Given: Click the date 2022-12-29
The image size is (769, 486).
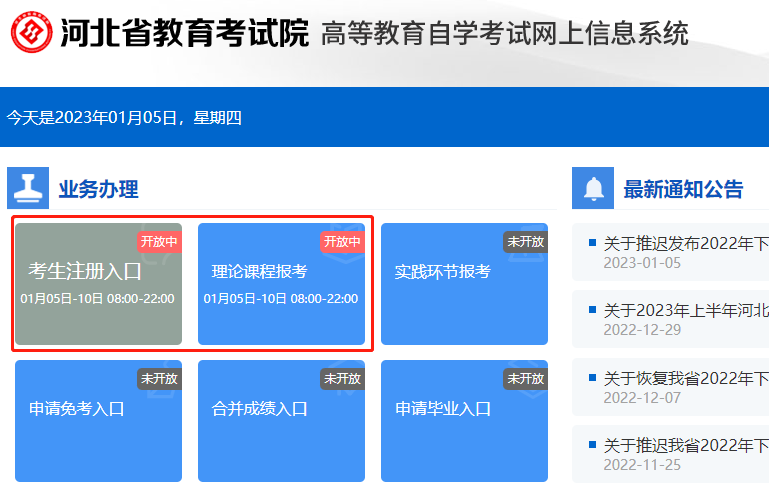Looking at the screenshot, I should click(642, 330).
